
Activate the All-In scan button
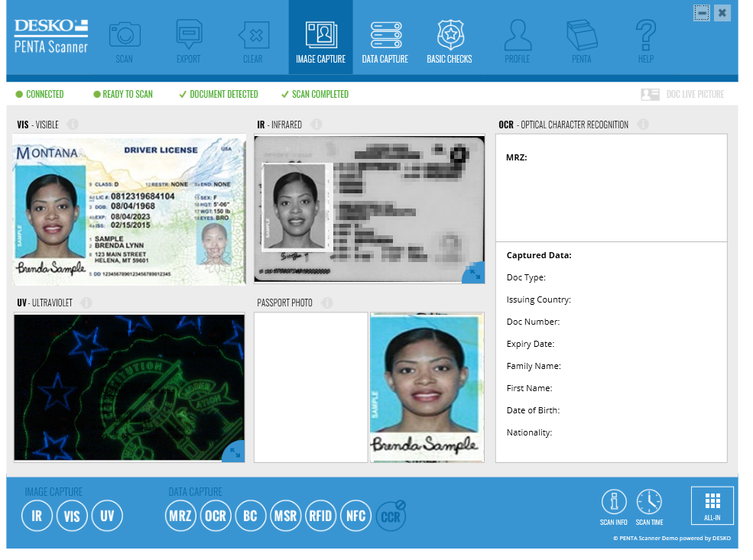click(712, 505)
